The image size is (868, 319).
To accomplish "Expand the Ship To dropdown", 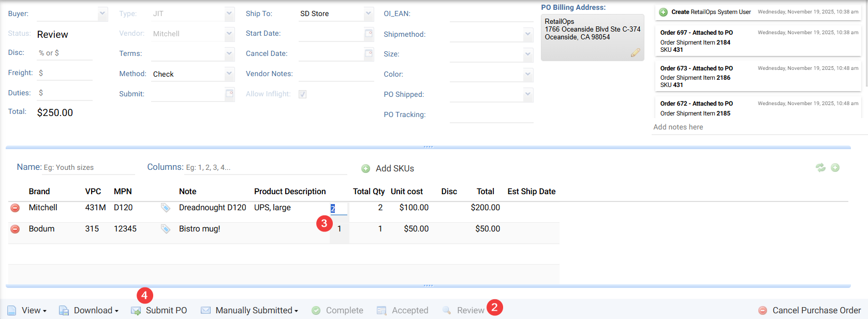I will coord(368,13).
